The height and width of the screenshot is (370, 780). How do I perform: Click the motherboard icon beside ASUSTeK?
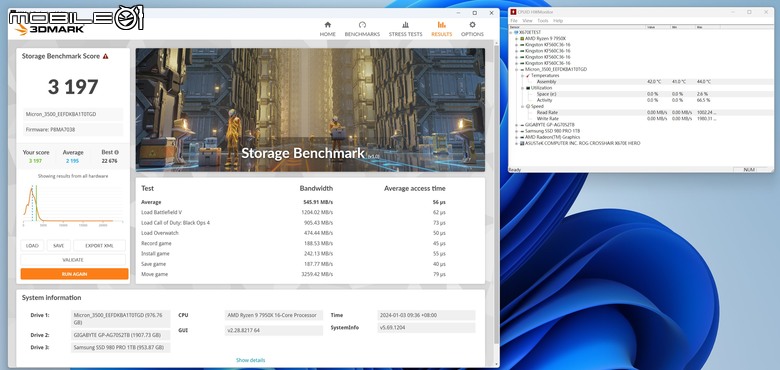522,143
